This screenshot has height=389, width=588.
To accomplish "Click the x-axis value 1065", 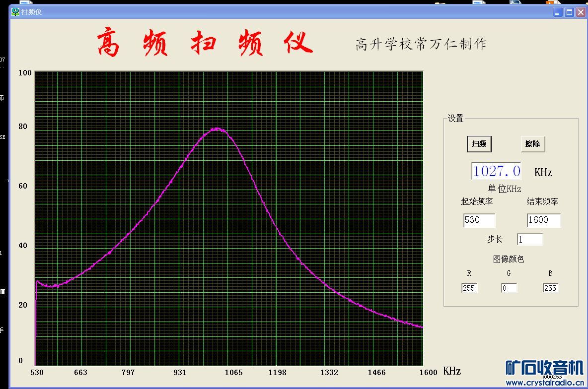I will click(233, 373).
